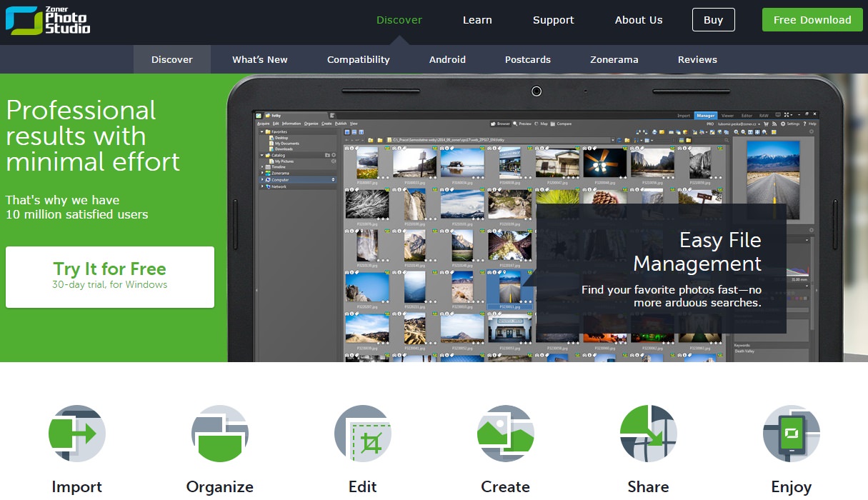
Task: Switch to the Viewer tab in the app
Action: pyautogui.click(x=727, y=115)
